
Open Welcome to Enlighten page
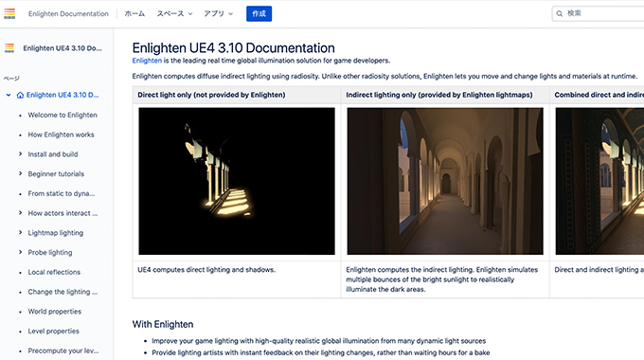tap(63, 115)
